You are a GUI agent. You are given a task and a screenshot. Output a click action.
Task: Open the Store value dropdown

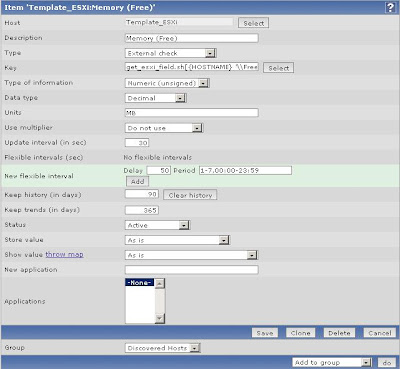[177, 240]
